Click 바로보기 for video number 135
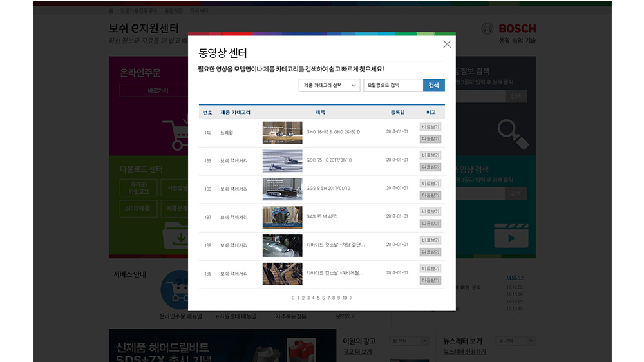The height and width of the screenshot is (362, 644). coord(430,269)
